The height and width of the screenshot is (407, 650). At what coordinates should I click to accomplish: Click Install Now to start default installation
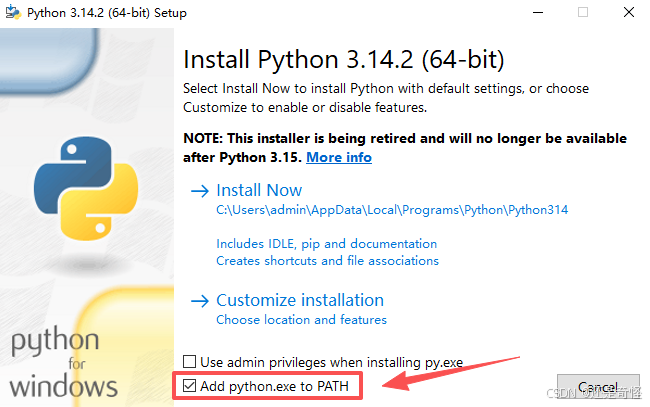point(259,190)
